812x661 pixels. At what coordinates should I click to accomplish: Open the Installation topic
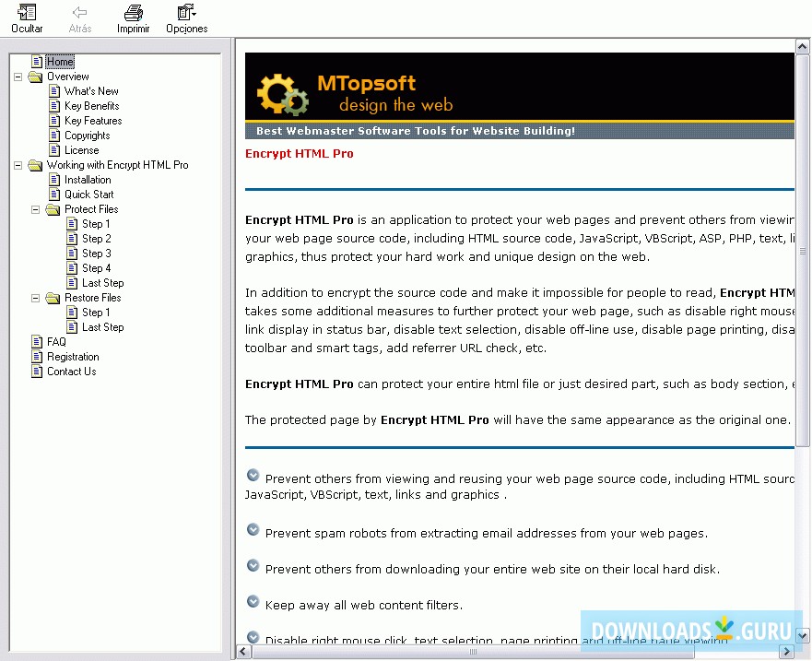click(x=88, y=180)
